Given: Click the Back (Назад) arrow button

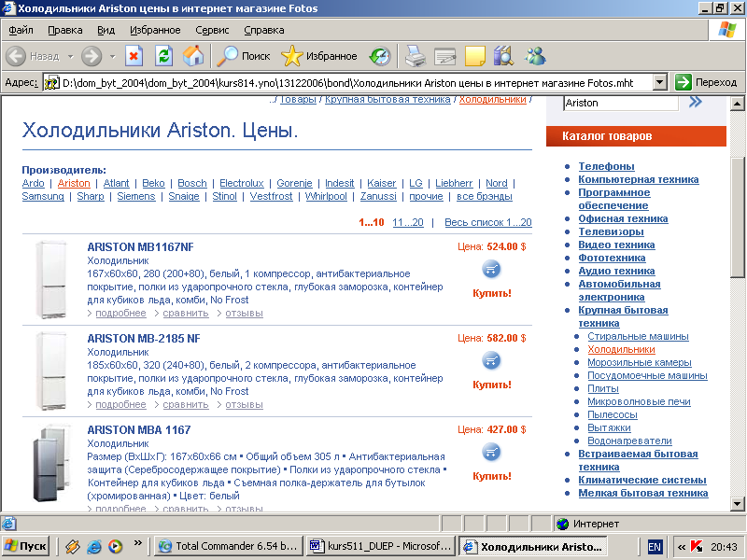Looking at the screenshot, I should [x=16, y=56].
